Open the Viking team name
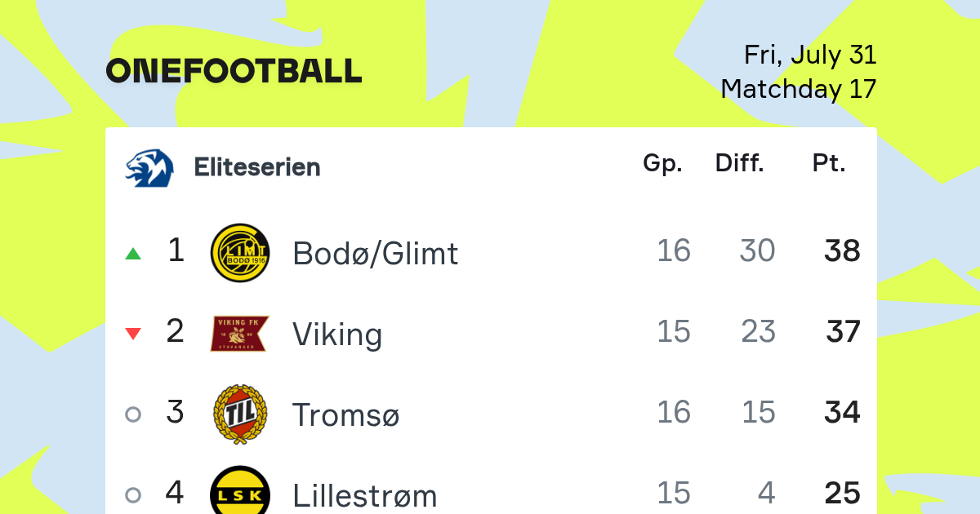The image size is (980, 514). coord(337,334)
